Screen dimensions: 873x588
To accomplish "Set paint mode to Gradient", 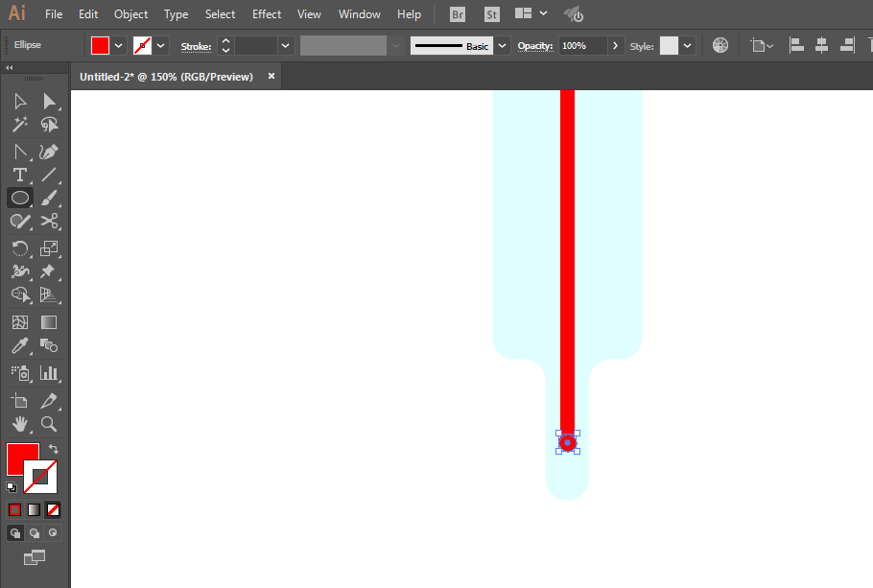I will [x=34, y=509].
